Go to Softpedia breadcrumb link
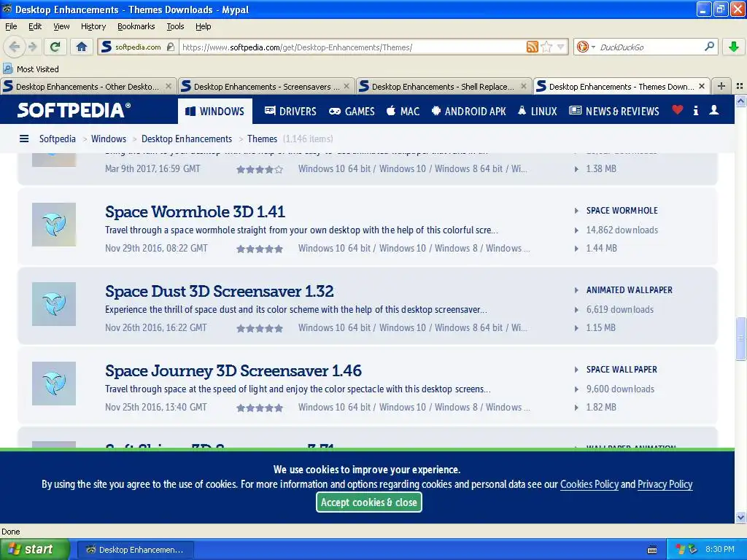The width and height of the screenshot is (747, 560). click(57, 139)
